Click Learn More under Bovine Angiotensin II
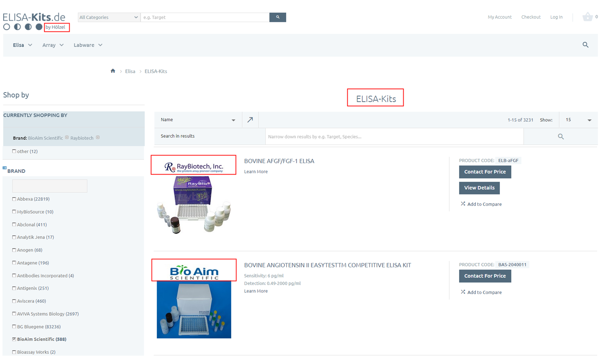 [256, 291]
